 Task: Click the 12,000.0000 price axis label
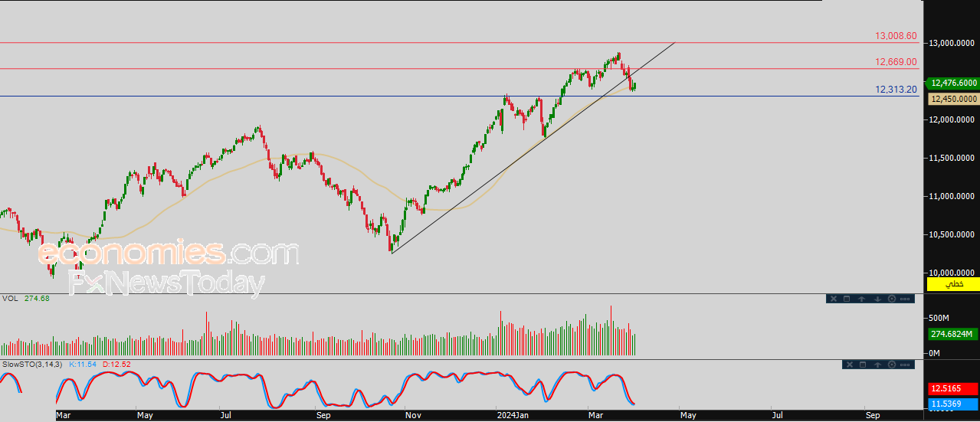coord(953,119)
